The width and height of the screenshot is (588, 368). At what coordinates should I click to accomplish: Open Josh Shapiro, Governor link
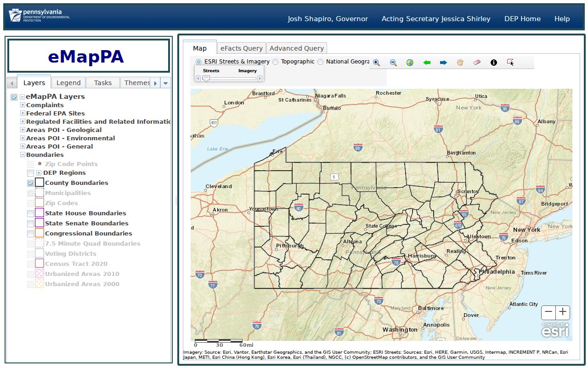tap(328, 19)
